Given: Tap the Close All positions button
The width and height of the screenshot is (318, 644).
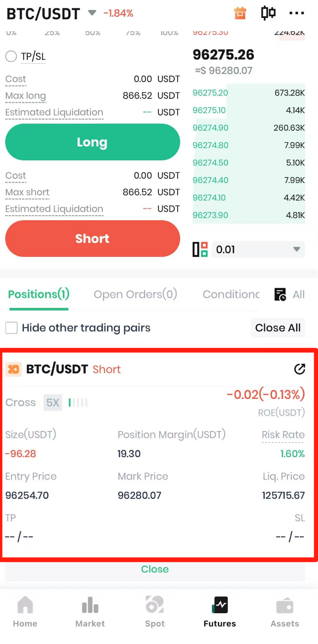Looking at the screenshot, I should click(278, 328).
